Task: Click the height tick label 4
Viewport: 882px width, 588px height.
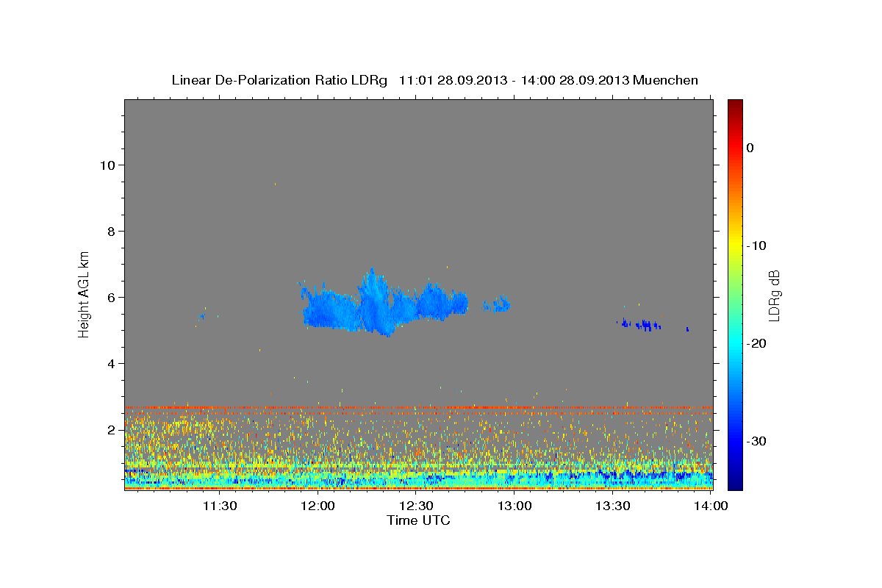Action: (112, 364)
